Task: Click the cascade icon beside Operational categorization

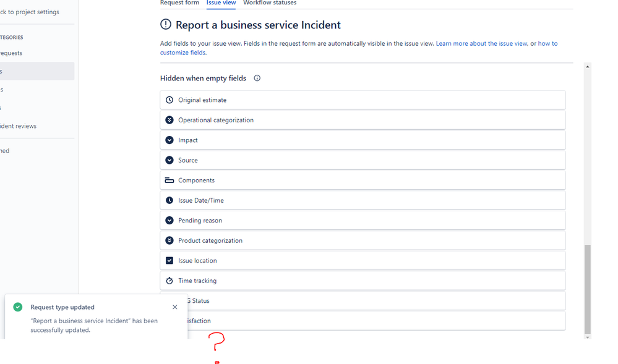Action: pos(170,120)
